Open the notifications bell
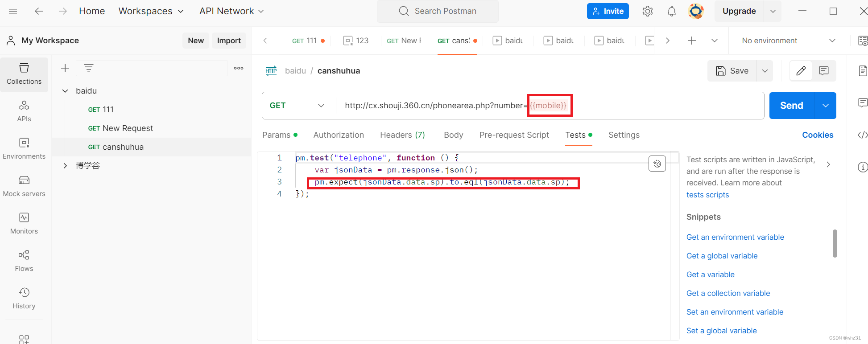This screenshot has height=344, width=868. pyautogui.click(x=672, y=11)
